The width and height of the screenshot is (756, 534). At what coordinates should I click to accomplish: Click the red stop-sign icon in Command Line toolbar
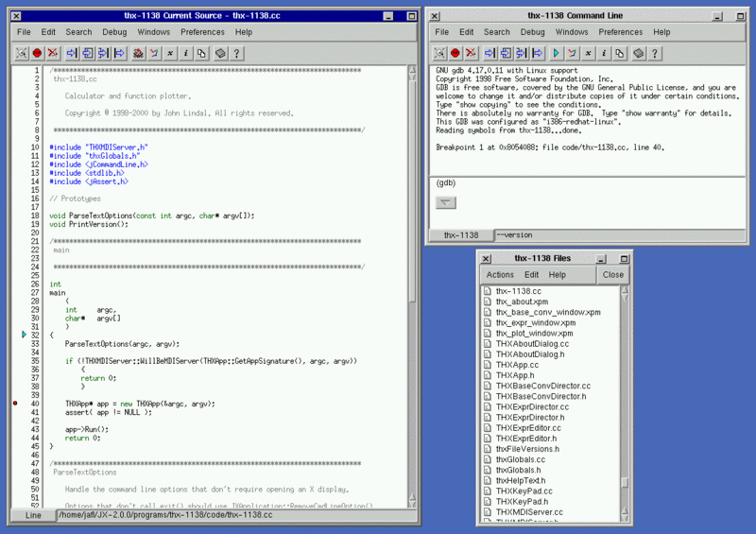click(455, 53)
